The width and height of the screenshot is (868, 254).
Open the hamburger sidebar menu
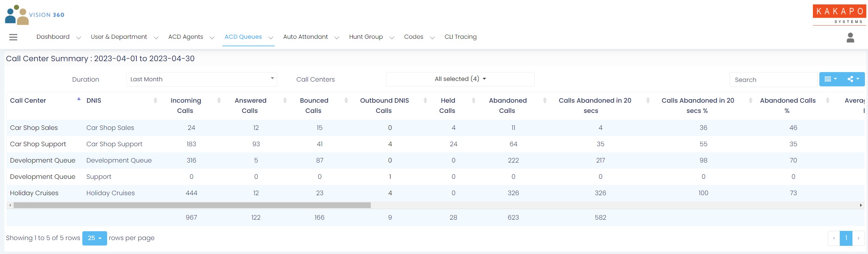click(13, 37)
